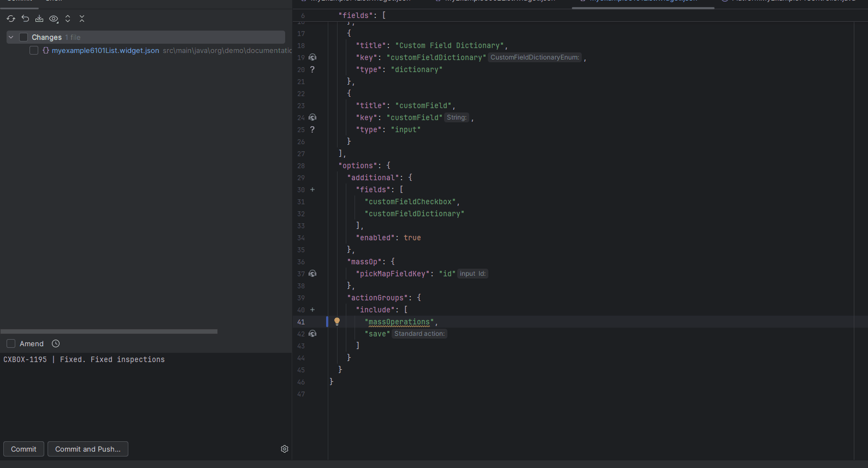Viewport: 868px width, 468px height.
Task: Click the Commit button
Action: click(23, 449)
